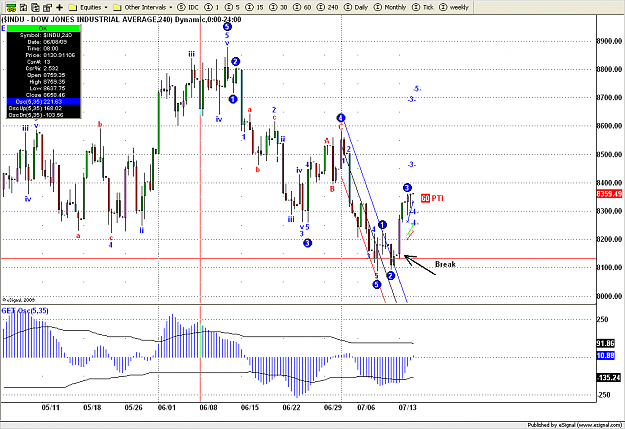Switch to the 1-minute interval
Image resolution: width=625 pixels, height=429 pixels.
point(212,7)
